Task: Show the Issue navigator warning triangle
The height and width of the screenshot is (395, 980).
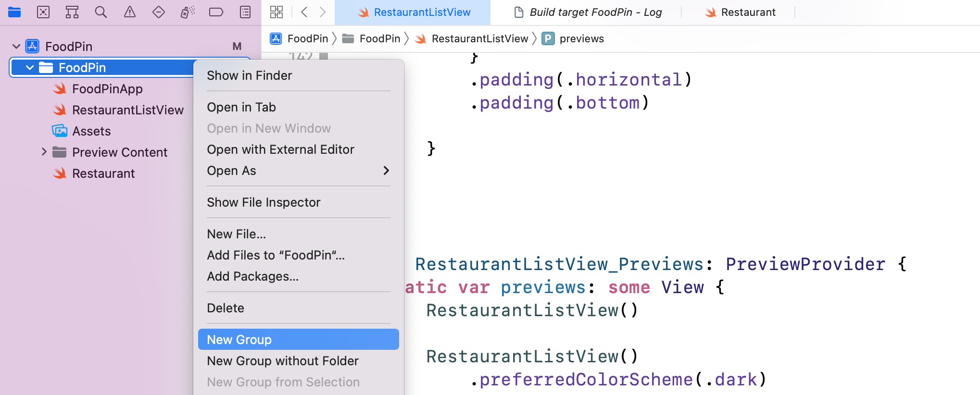Action: click(x=130, y=12)
